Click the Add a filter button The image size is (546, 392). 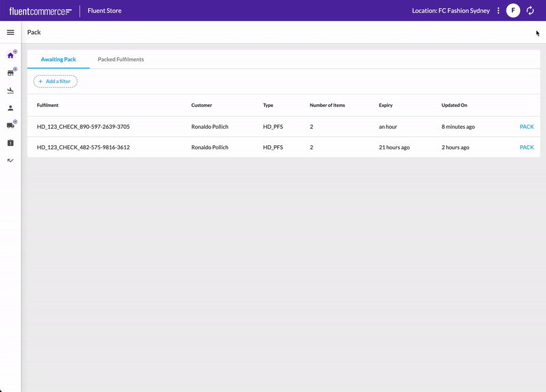(55, 81)
